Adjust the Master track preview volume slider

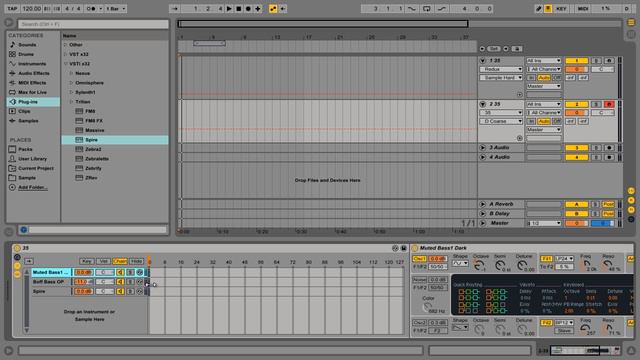[602, 223]
